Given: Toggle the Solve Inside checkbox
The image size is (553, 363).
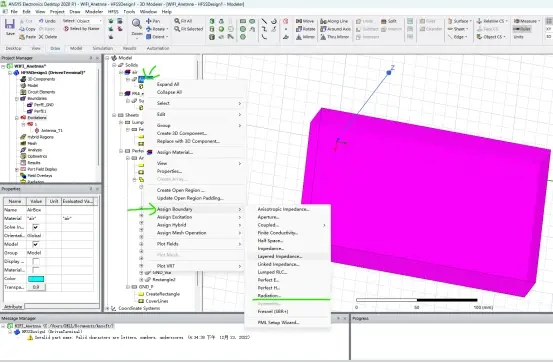Looking at the screenshot, I should point(36,227).
